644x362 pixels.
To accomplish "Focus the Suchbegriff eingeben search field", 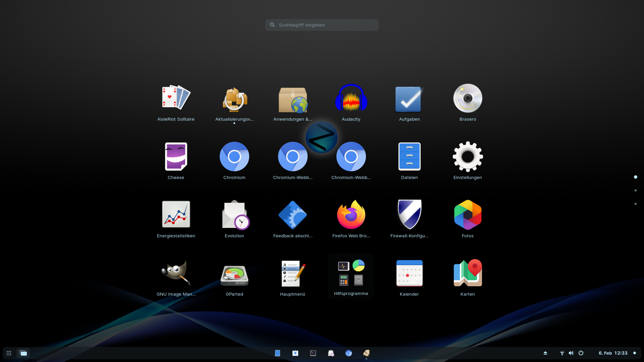I will (x=322, y=25).
